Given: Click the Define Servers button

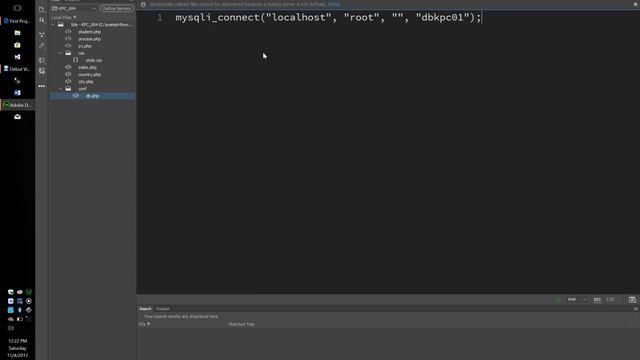Looking at the screenshot, I should click(117, 9).
